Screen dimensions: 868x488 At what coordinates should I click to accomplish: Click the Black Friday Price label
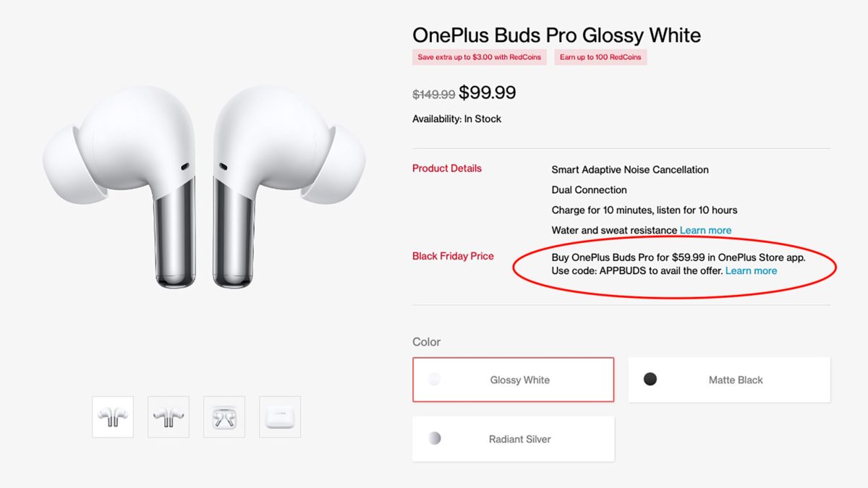(x=453, y=256)
